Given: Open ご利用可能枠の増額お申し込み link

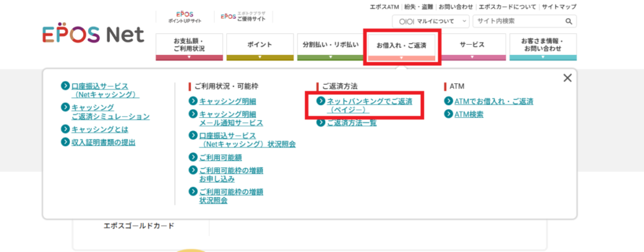Looking at the screenshot, I should pyautogui.click(x=231, y=175).
